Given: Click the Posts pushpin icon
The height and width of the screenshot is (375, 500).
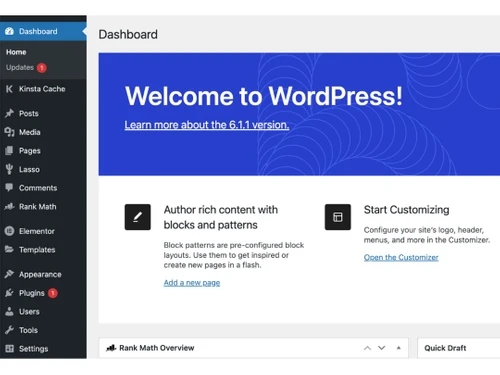Looking at the screenshot, I should (9, 113).
